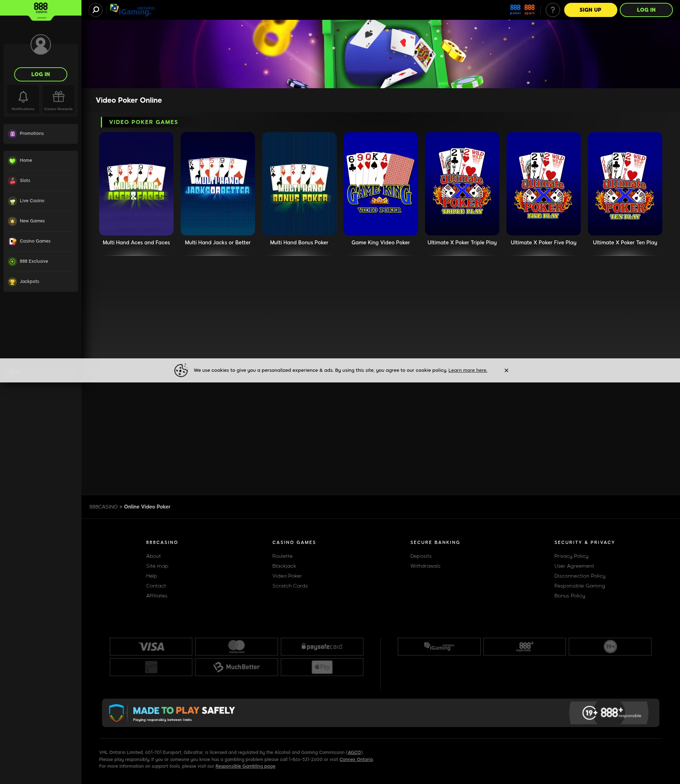Go to Home in sidebar
Image resolution: width=680 pixels, height=784 pixels.
pos(41,160)
